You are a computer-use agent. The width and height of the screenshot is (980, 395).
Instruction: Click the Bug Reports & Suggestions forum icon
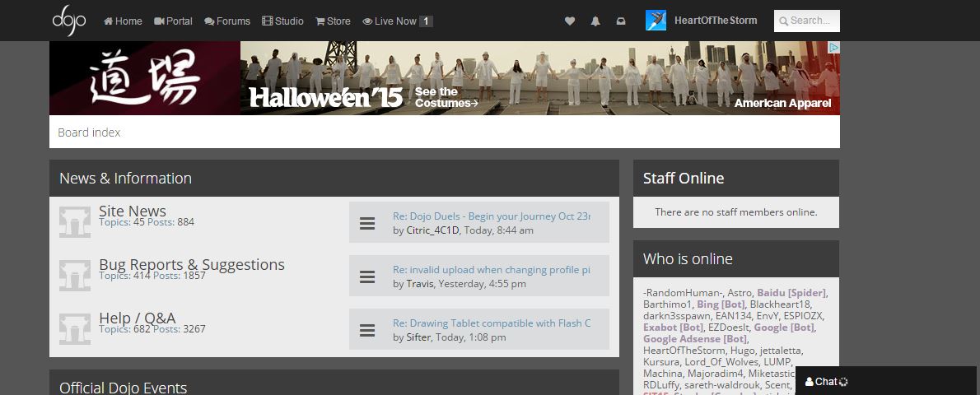pyautogui.click(x=75, y=276)
